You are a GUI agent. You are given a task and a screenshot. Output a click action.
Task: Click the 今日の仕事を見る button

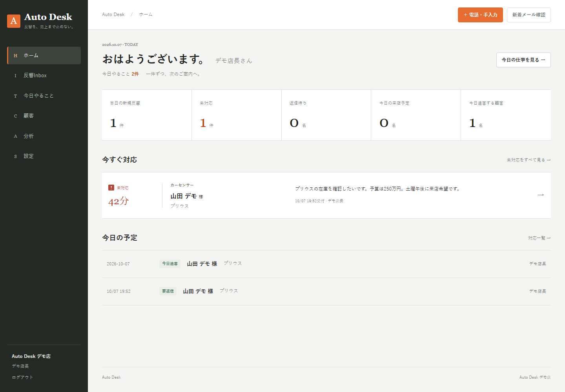click(523, 60)
